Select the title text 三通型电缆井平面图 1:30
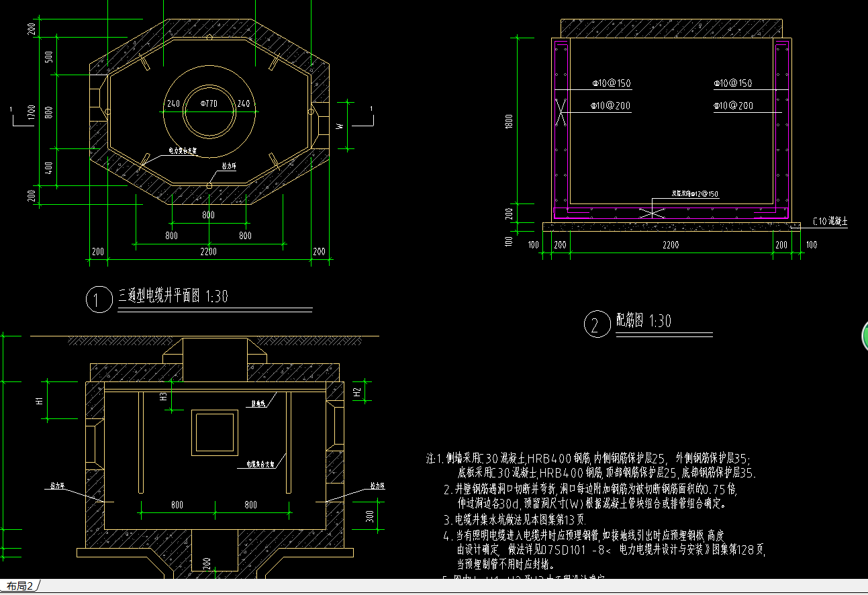Screen dimensions: 868x595 coord(173,296)
